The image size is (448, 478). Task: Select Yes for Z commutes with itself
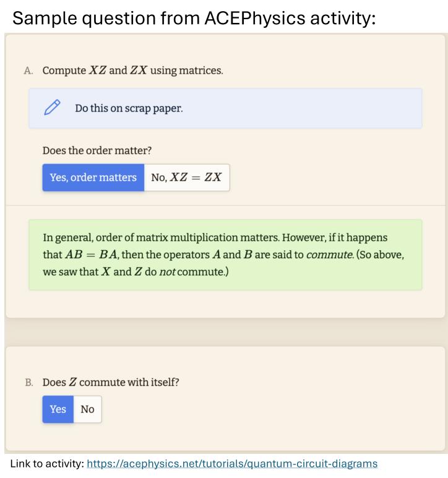pos(58,409)
